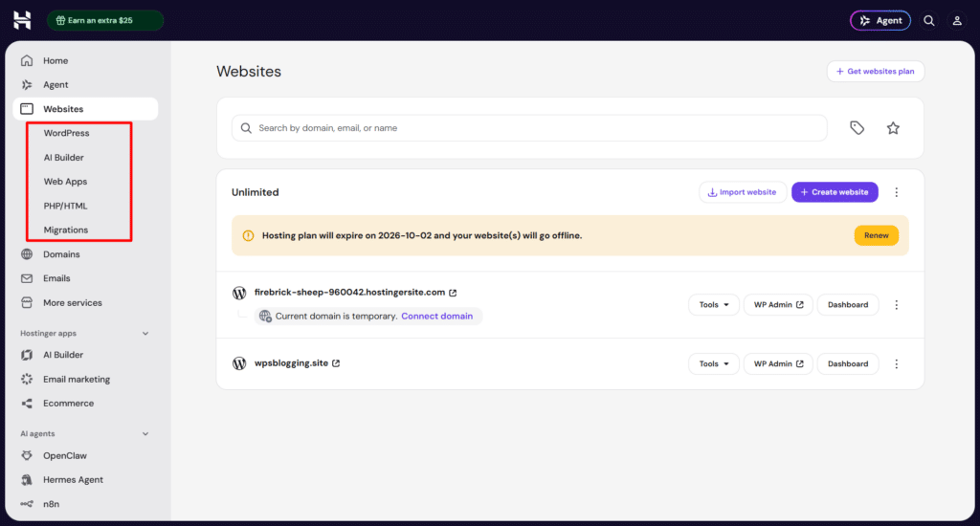Select Websites in the sidebar

click(85, 109)
